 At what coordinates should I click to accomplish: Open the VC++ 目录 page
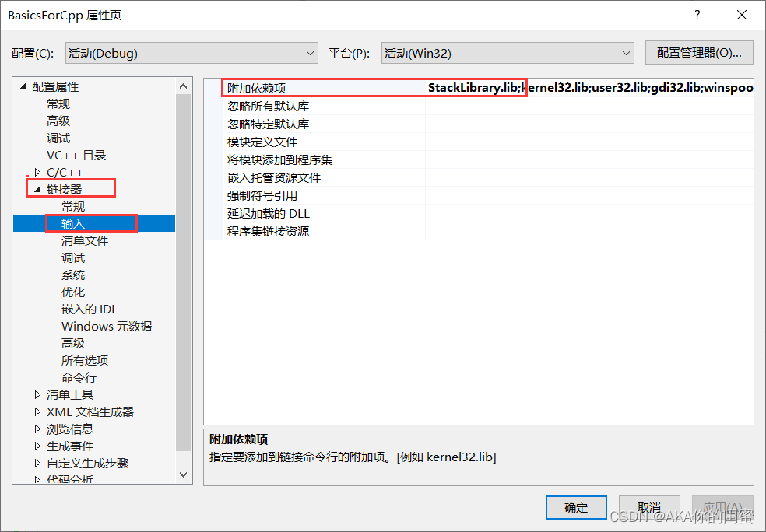pos(76,156)
